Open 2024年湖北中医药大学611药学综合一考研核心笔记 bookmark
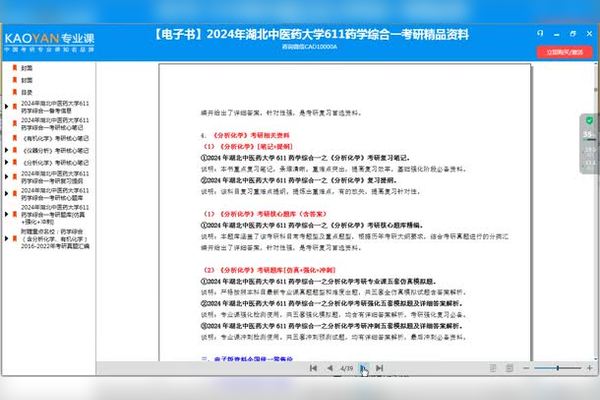Viewport: 600px width, 400px height. click(55, 124)
